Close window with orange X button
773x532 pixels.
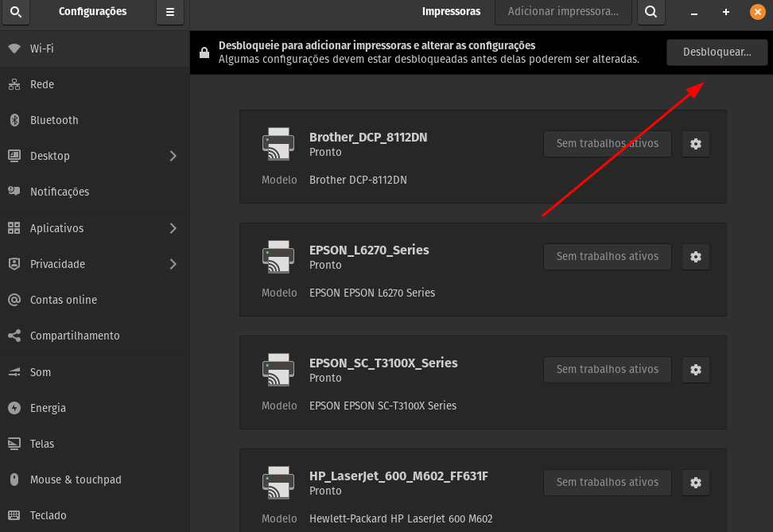pyautogui.click(x=758, y=12)
